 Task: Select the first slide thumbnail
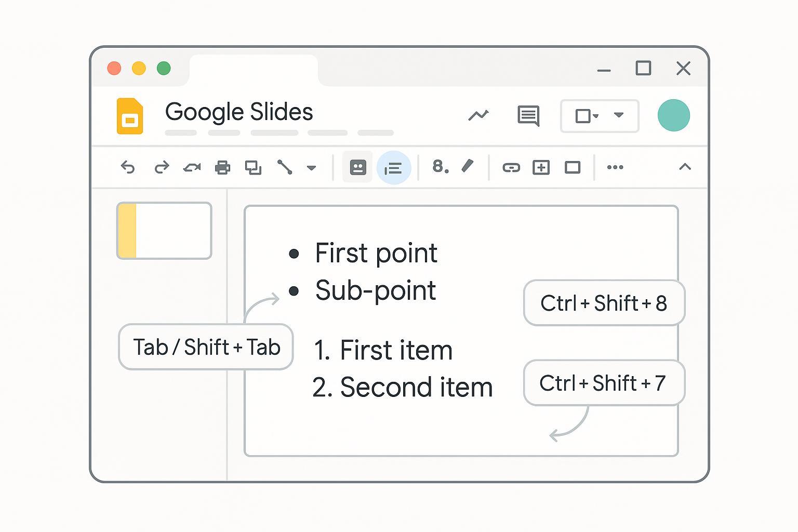click(x=164, y=231)
